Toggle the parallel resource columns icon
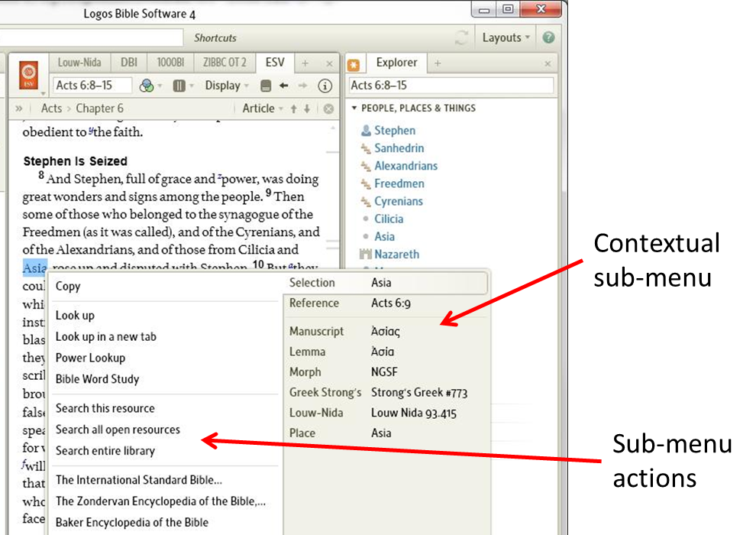Image resolution: width=756 pixels, height=535 pixels. pyautogui.click(x=179, y=86)
